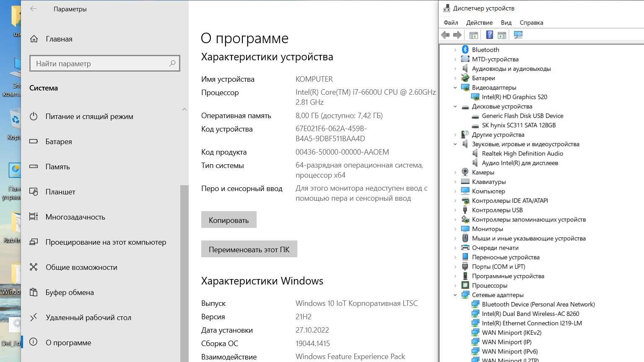644x362 pixels.
Task: Click scan for hardware changes icon
Action: 518,35
